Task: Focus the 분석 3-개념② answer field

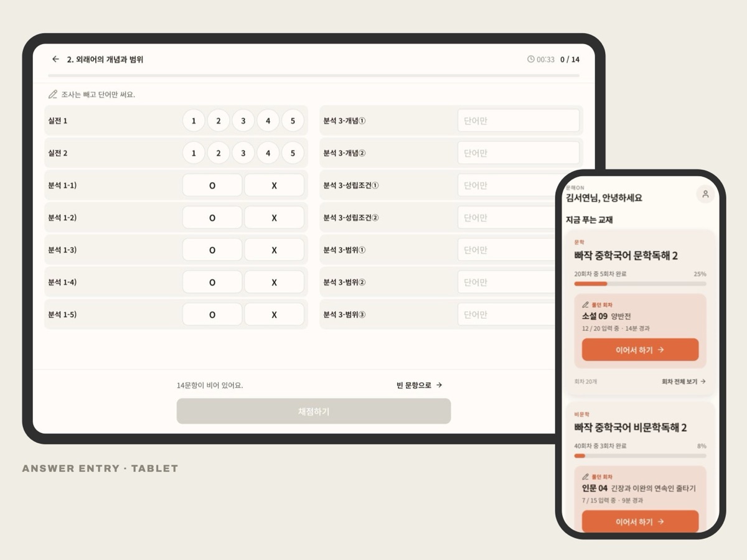Action: click(519, 153)
